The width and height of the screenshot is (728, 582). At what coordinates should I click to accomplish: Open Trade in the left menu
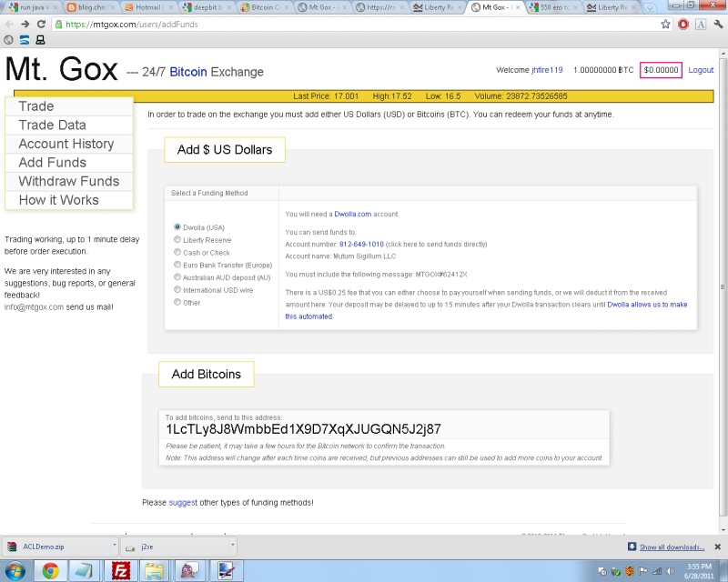(36, 106)
